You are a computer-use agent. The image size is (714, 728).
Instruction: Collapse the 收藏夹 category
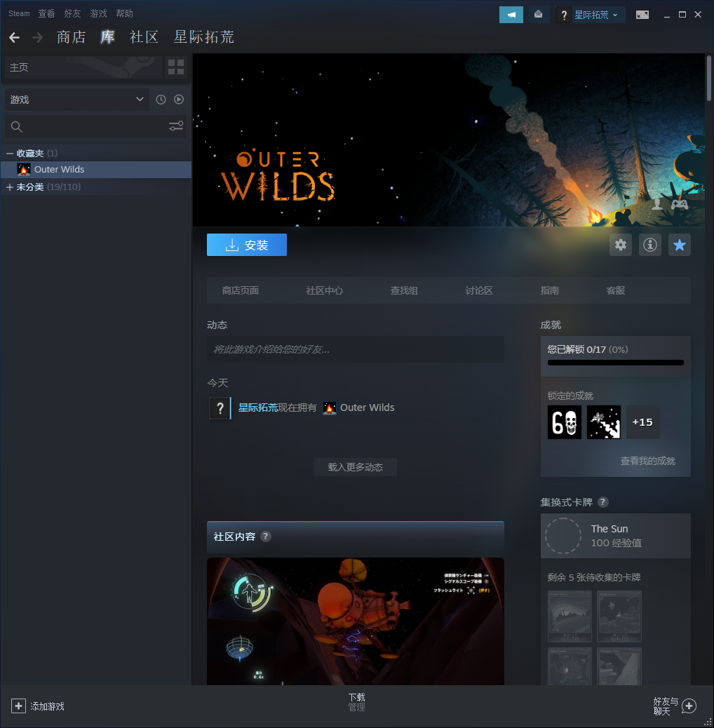[x=10, y=153]
